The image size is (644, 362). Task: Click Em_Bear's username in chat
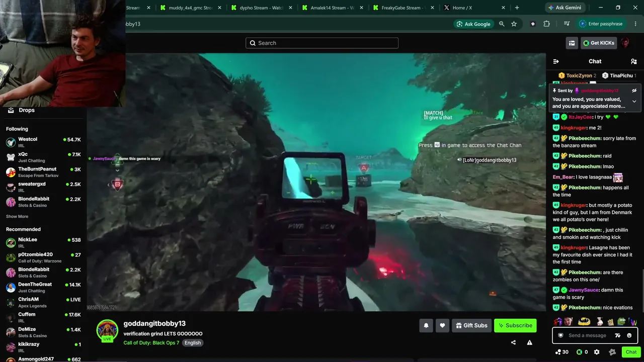coord(563,177)
